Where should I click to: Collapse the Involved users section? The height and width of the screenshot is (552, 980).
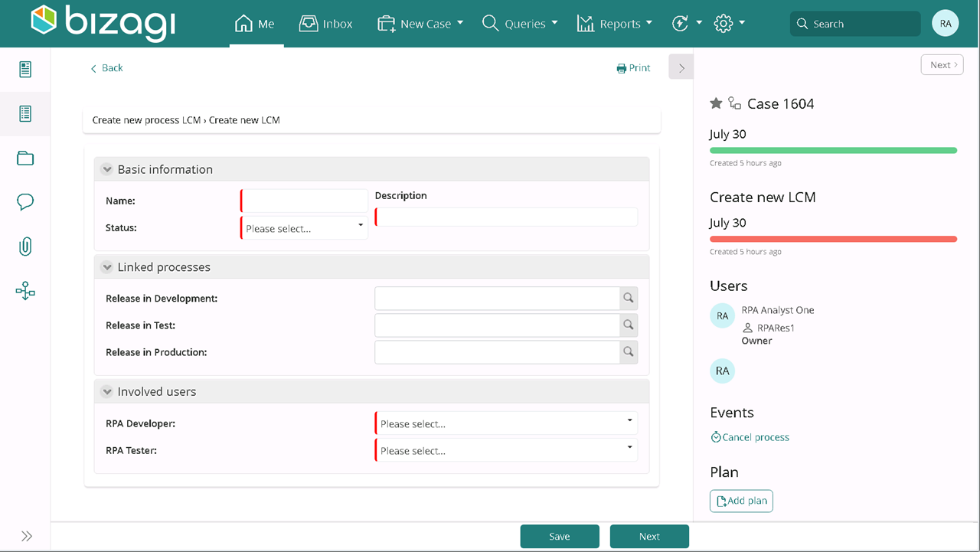[x=106, y=391]
